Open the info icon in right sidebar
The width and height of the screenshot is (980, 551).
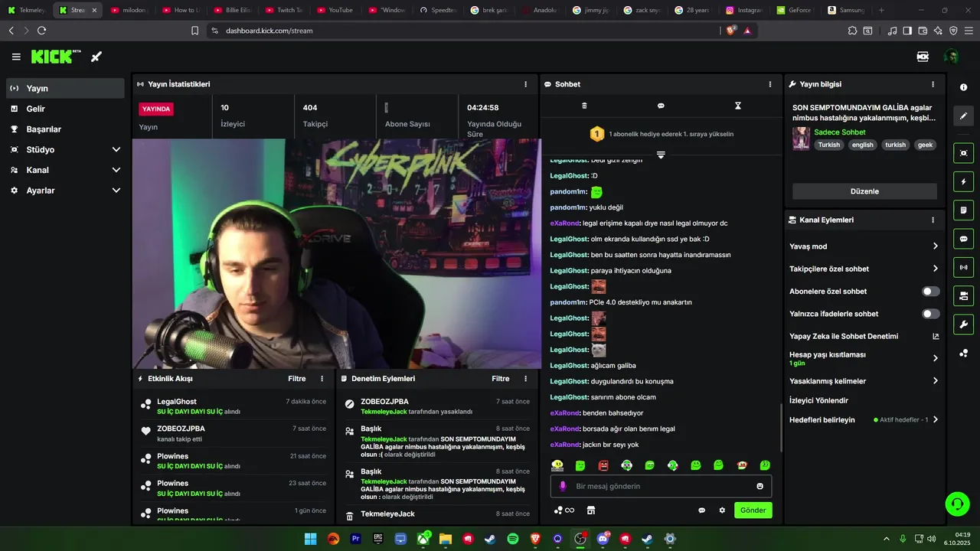(964, 87)
